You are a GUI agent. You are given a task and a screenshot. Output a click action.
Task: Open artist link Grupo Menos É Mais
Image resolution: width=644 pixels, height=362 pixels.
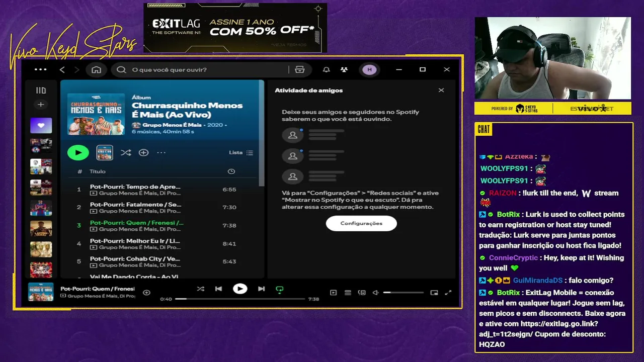(172, 125)
